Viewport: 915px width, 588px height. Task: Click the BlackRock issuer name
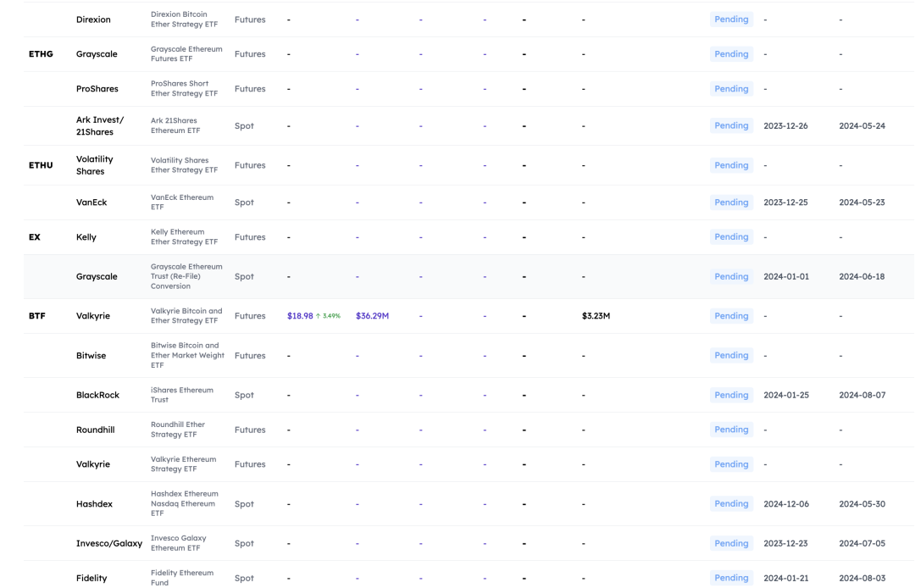point(97,395)
